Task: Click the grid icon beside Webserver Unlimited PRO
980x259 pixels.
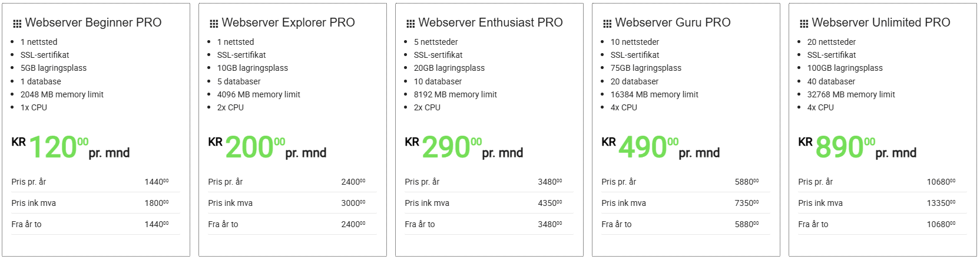Action: [x=804, y=24]
